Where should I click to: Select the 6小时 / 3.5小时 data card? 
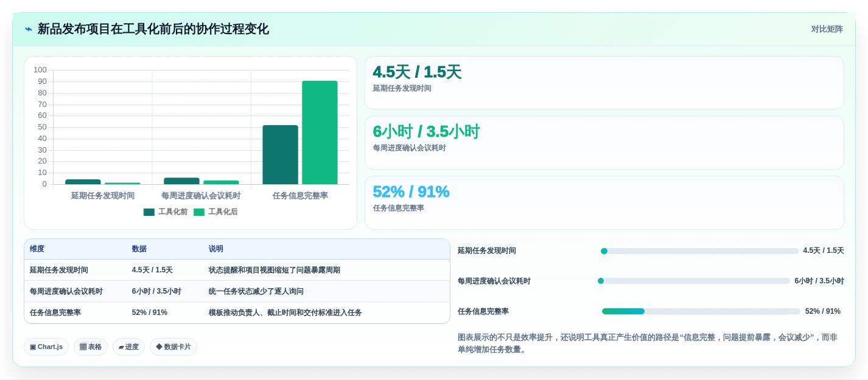[604, 142]
